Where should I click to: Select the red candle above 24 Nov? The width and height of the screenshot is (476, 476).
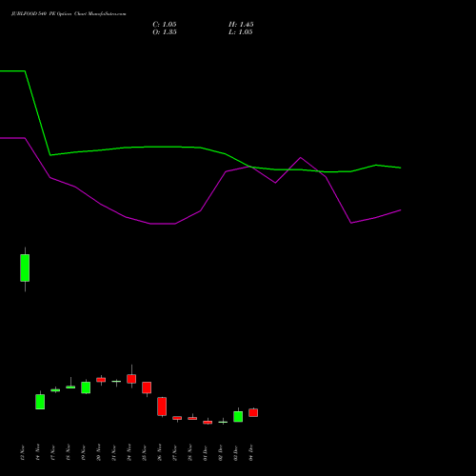131,379
